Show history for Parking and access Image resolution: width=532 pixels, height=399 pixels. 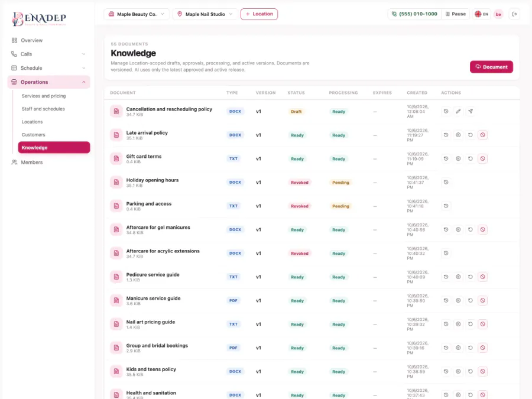(446, 206)
